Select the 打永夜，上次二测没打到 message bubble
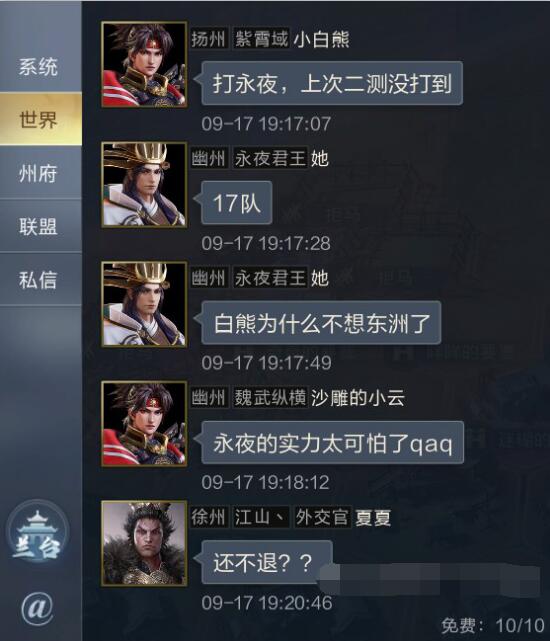 click(x=332, y=83)
